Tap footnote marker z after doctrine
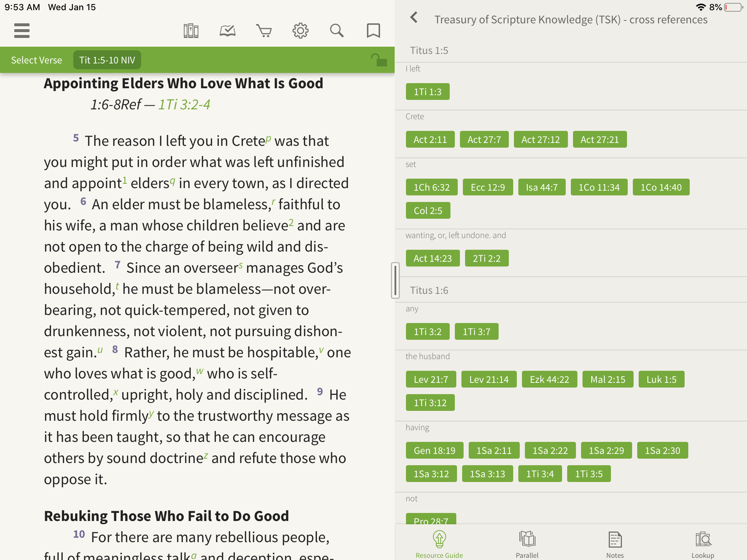The width and height of the screenshot is (747, 560). pos(206,455)
